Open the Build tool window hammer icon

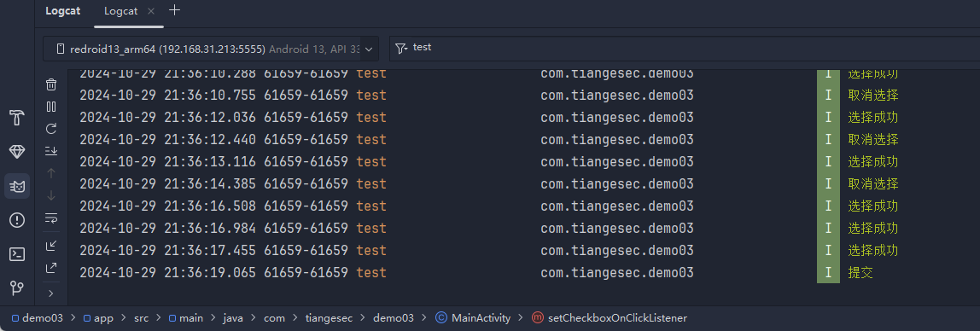point(17,118)
